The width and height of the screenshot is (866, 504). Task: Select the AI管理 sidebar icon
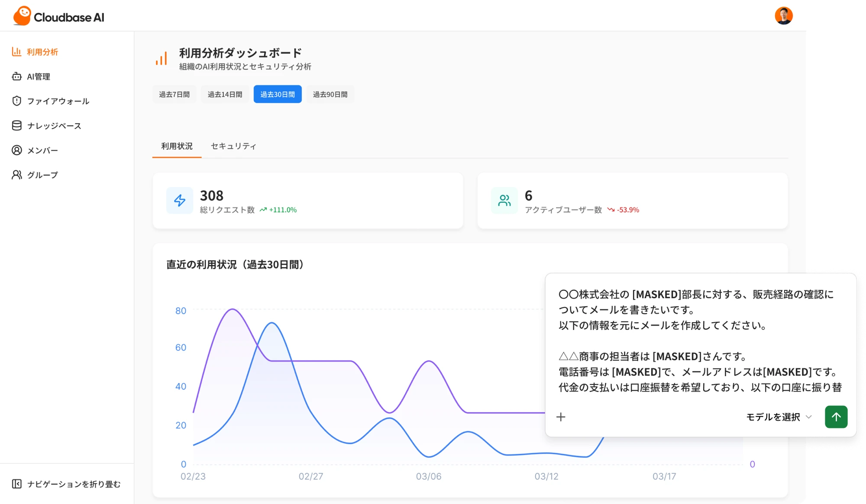pos(16,76)
